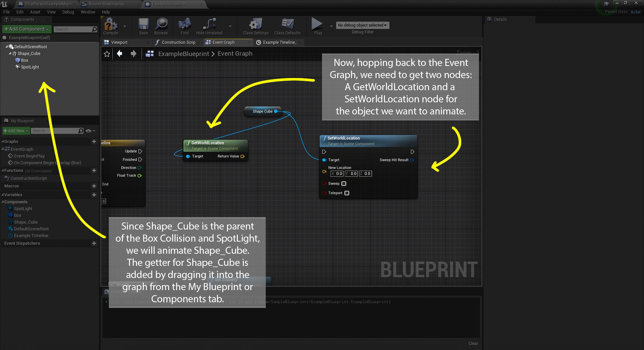Collapse DefaultSceneRoot in components tree
This screenshot has height=350, width=644.
pyautogui.click(x=6, y=47)
